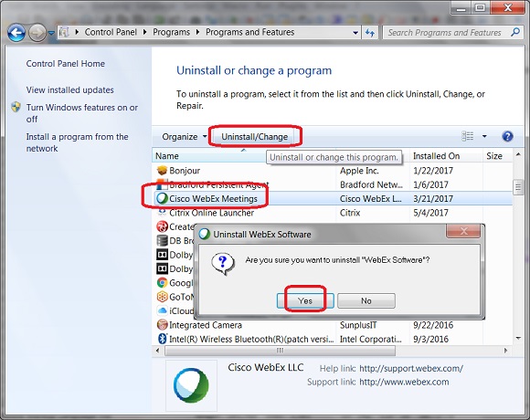Click the Apple Inc. publisher cell

pos(359,171)
